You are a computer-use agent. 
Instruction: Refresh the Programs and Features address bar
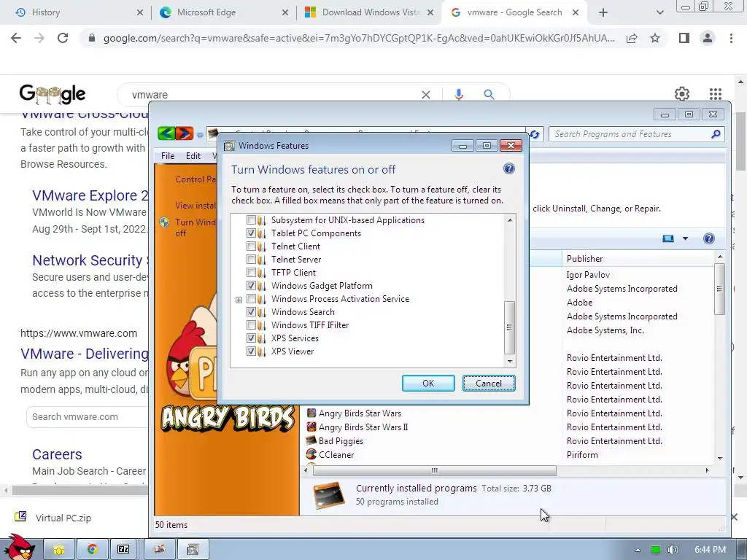click(535, 134)
